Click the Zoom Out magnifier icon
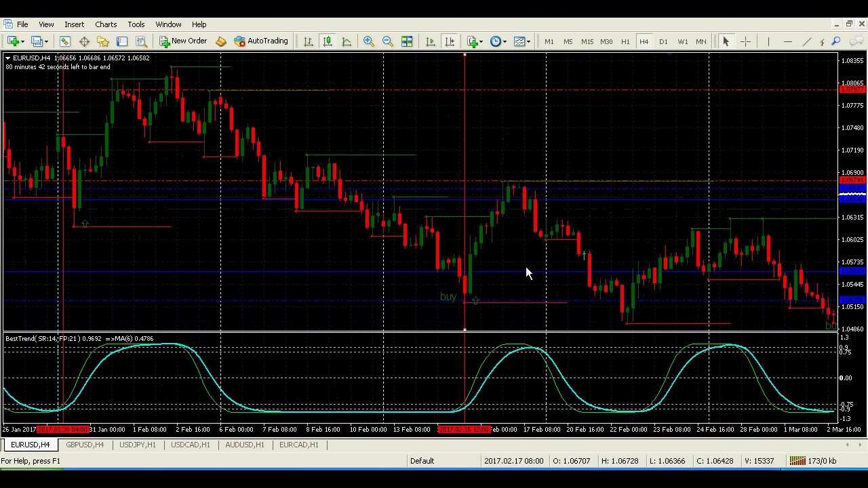The width and height of the screenshot is (868, 488). [x=388, y=41]
